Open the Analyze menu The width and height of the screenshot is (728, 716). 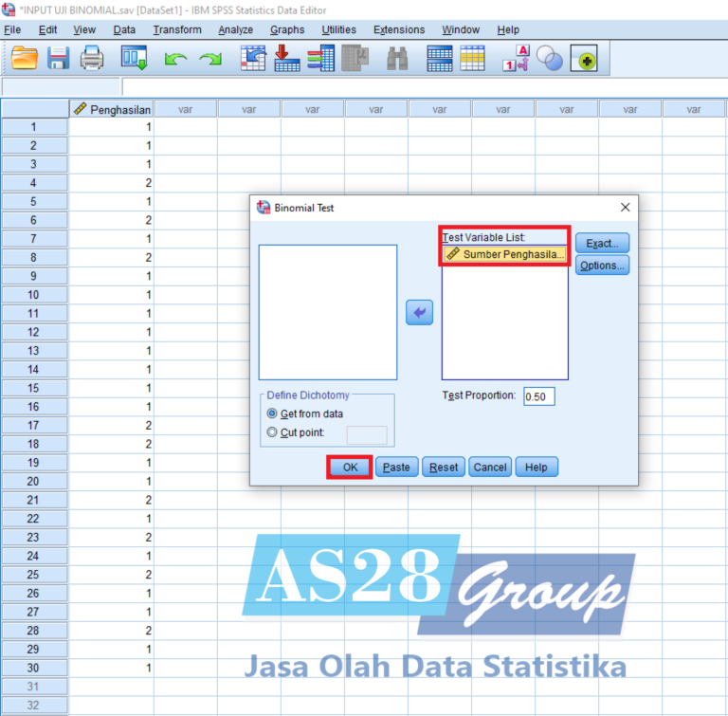(235, 29)
